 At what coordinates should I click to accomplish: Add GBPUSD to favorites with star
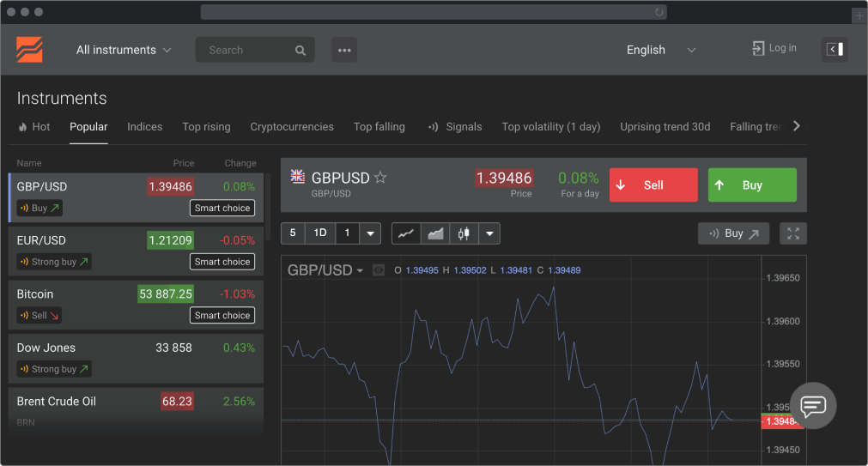point(380,178)
